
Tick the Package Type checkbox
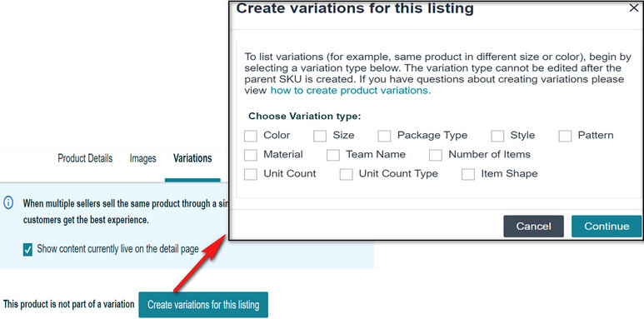click(x=384, y=136)
